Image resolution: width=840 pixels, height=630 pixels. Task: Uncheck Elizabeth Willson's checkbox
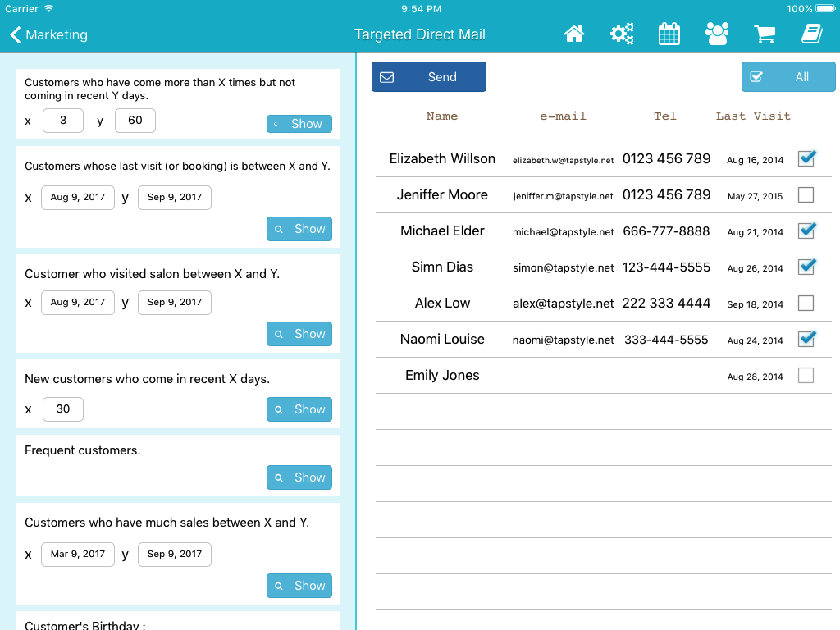[x=806, y=159]
